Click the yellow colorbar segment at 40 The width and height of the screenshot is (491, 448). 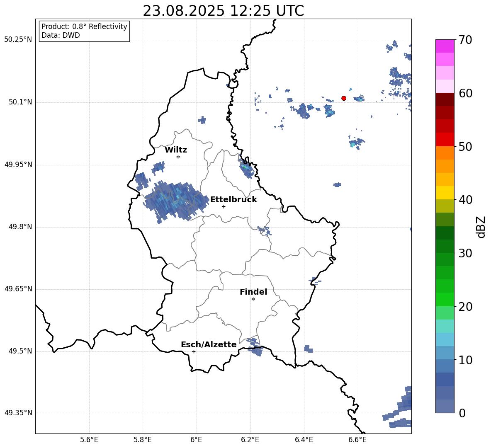pos(445,193)
